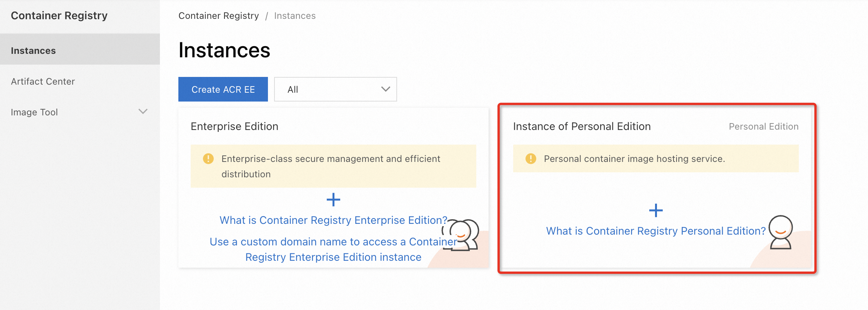Click the Instance of Personal Edition title
The height and width of the screenshot is (310, 868).
[582, 126]
